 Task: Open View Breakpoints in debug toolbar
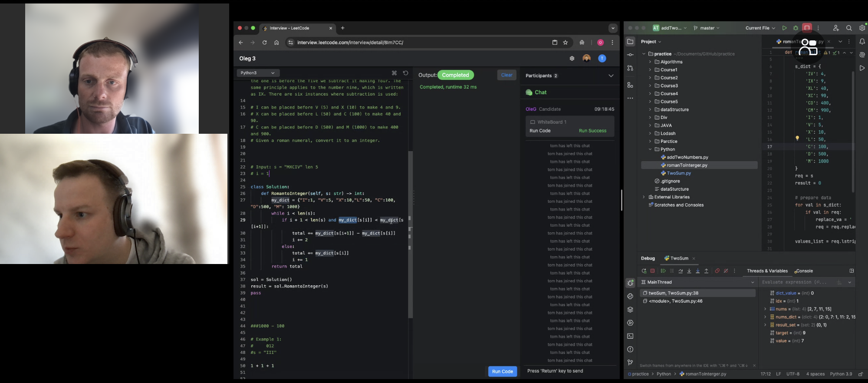717,271
